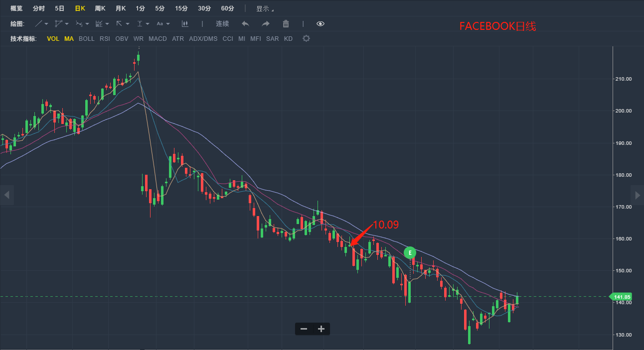Toggle the VOL indicator
Screen dimensions: 644x350
click(53, 39)
